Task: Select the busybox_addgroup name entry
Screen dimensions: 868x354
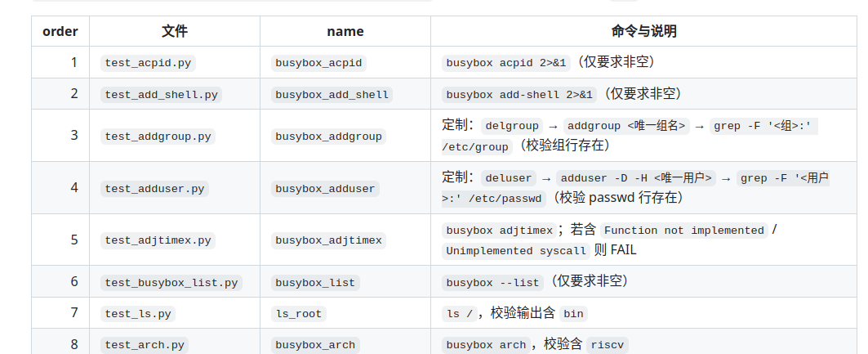Action: pyautogui.click(x=328, y=137)
